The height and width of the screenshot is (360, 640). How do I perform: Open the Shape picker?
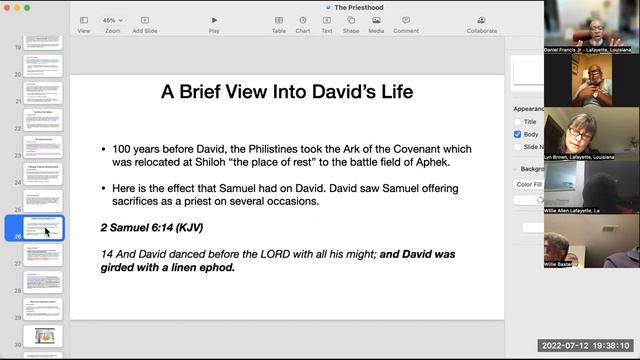(351, 20)
